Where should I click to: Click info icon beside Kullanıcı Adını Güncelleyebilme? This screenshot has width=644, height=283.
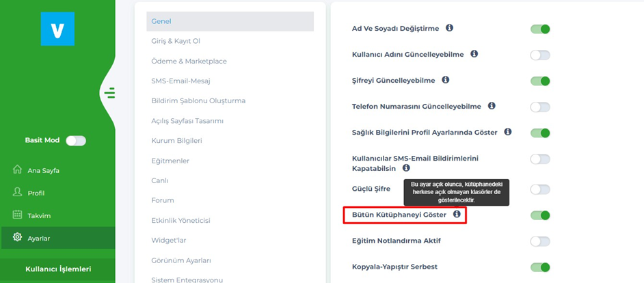(x=474, y=53)
